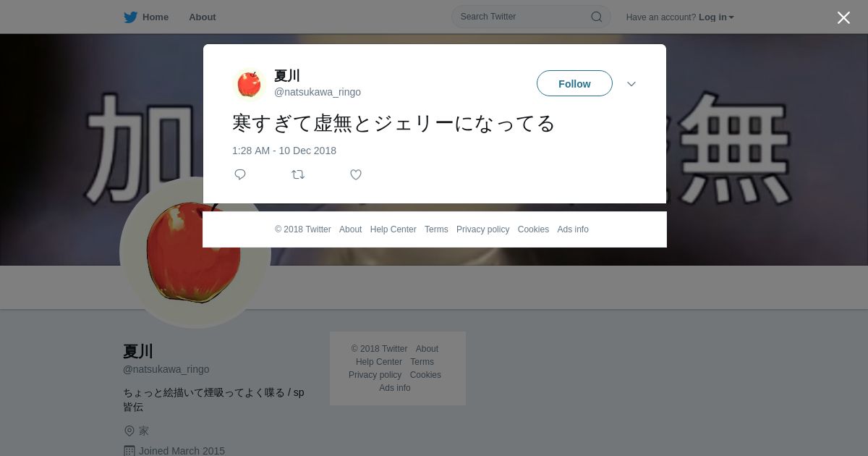The width and height of the screenshot is (868, 456).
Task: Open Terms link in modal footer
Action: (x=436, y=229)
